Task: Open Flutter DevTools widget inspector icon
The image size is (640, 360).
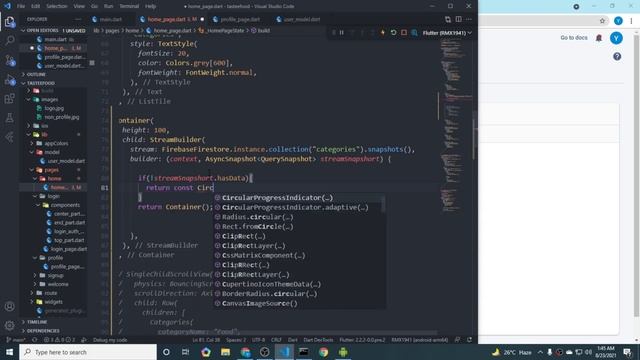Action: pos(414,33)
